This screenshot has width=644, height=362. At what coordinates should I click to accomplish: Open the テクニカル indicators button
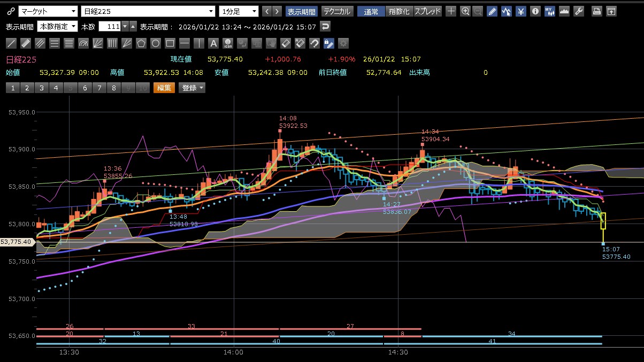[337, 11]
